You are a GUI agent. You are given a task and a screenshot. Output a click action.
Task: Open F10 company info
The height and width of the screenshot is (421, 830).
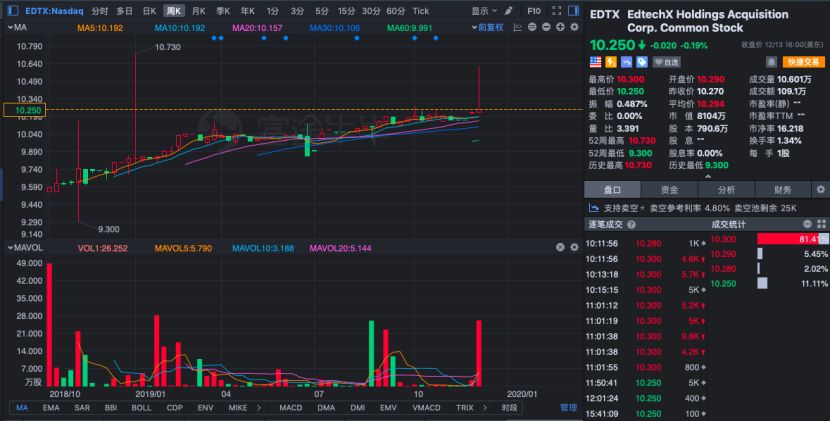[534, 11]
